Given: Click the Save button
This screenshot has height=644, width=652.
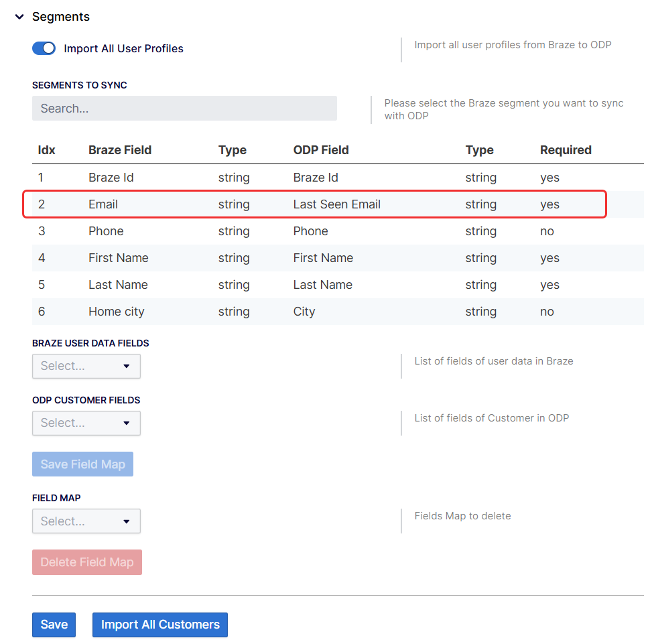Looking at the screenshot, I should (54, 625).
